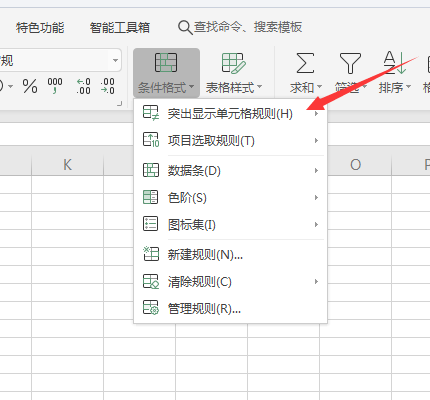Apply percent style with % icon

tap(30, 86)
